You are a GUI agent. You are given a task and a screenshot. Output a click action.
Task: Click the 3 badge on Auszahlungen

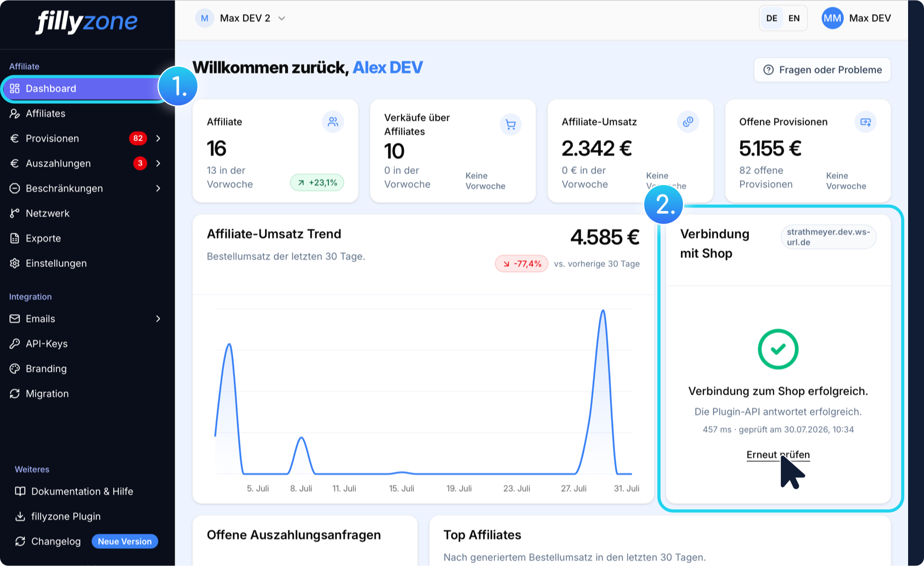coord(140,164)
